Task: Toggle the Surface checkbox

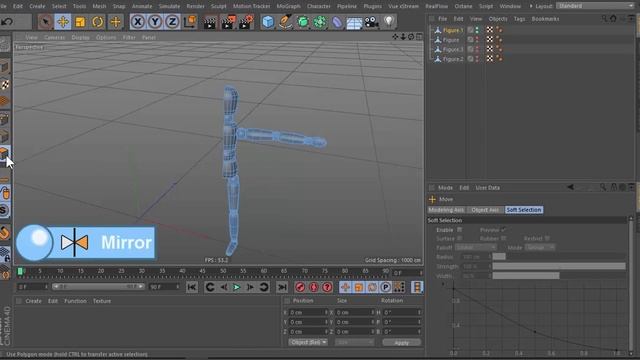Action: point(460,238)
